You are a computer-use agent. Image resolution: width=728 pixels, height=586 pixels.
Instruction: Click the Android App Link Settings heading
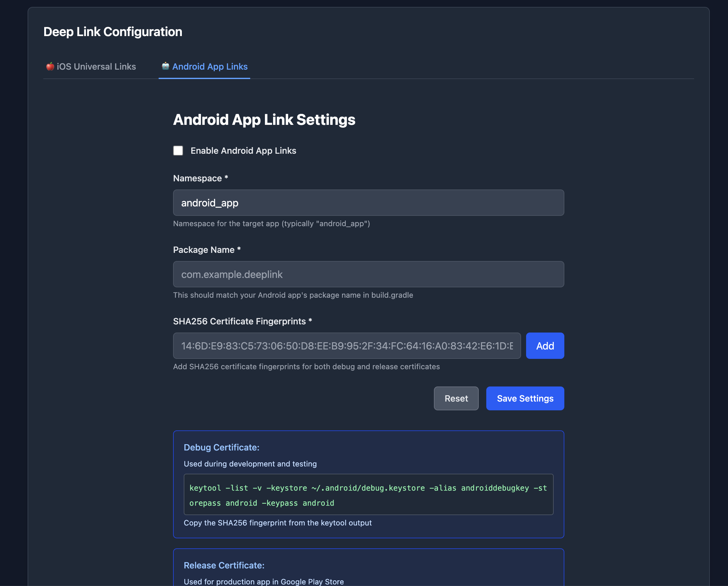[x=264, y=120]
